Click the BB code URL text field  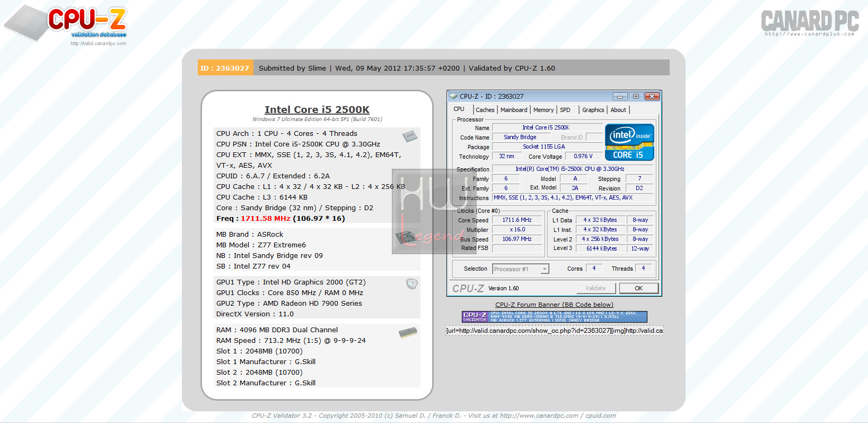click(555, 331)
